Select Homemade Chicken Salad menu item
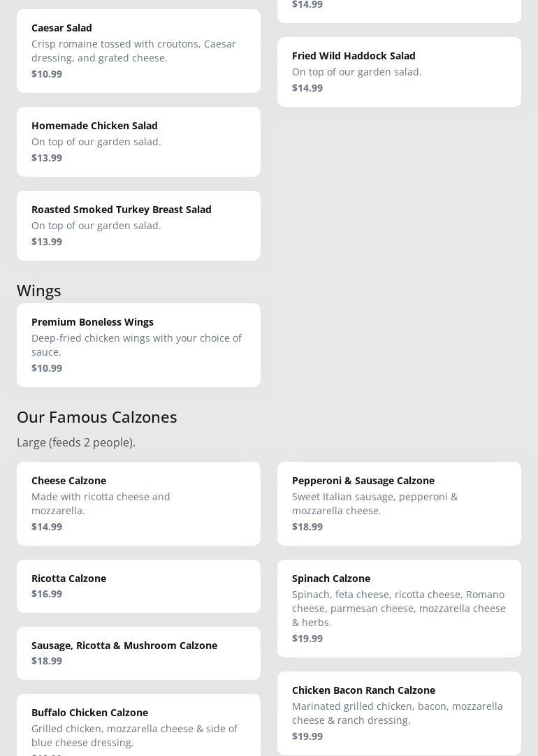 coord(138,141)
